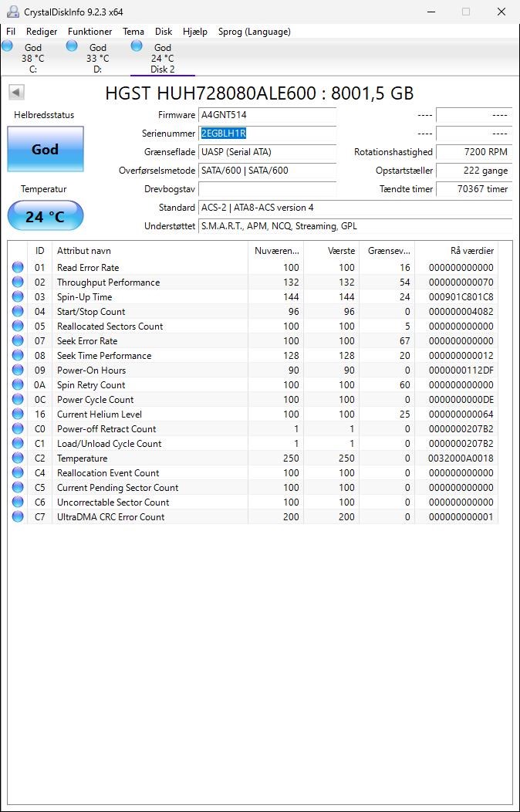Click the disk model title HGST HUH728080ALE600
Image resolution: width=520 pixels, height=812 pixels.
(x=259, y=93)
